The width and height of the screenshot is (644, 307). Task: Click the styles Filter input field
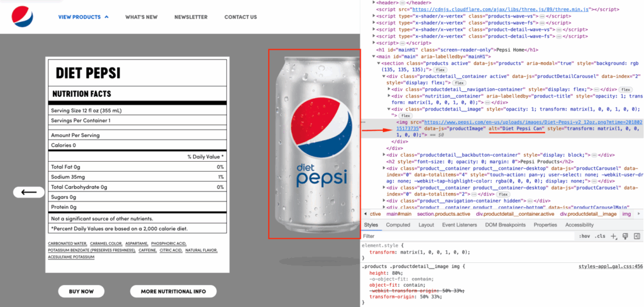[468, 237]
